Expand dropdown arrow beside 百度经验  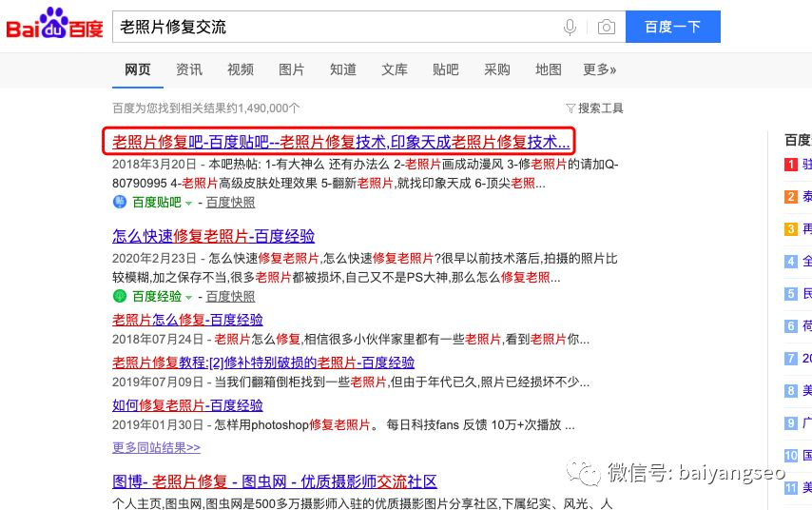click(x=188, y=298)
